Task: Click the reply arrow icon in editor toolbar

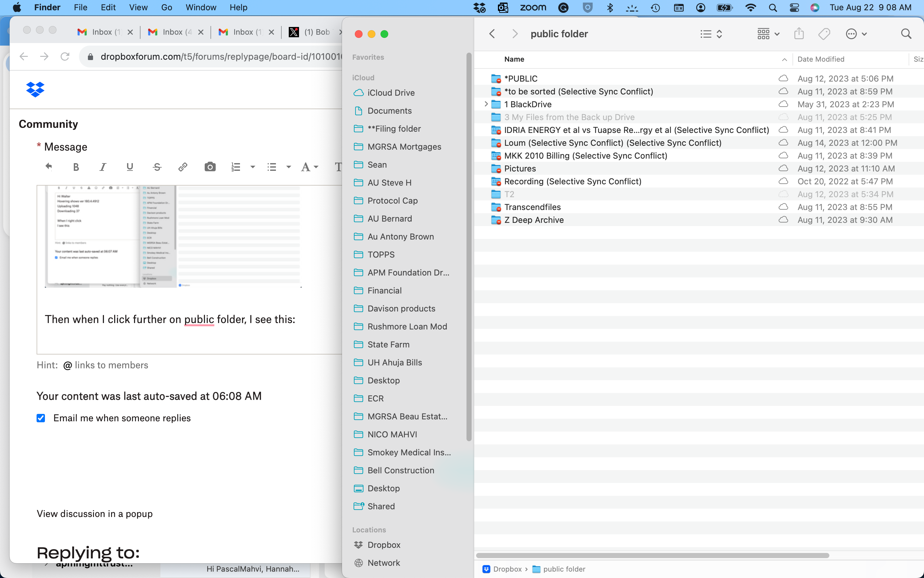Action: click(x=48, y=166)
